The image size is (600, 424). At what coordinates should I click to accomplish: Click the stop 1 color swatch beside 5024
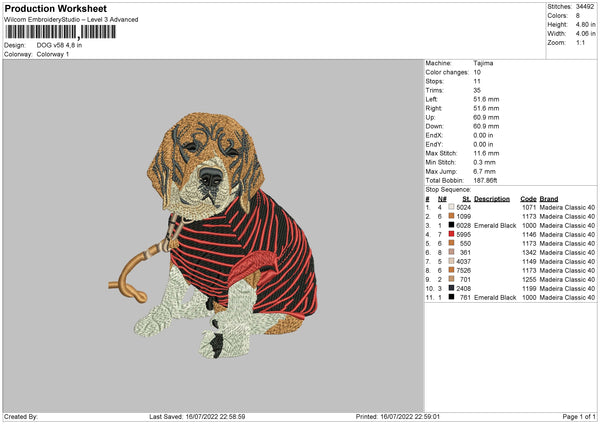(451, 207)
